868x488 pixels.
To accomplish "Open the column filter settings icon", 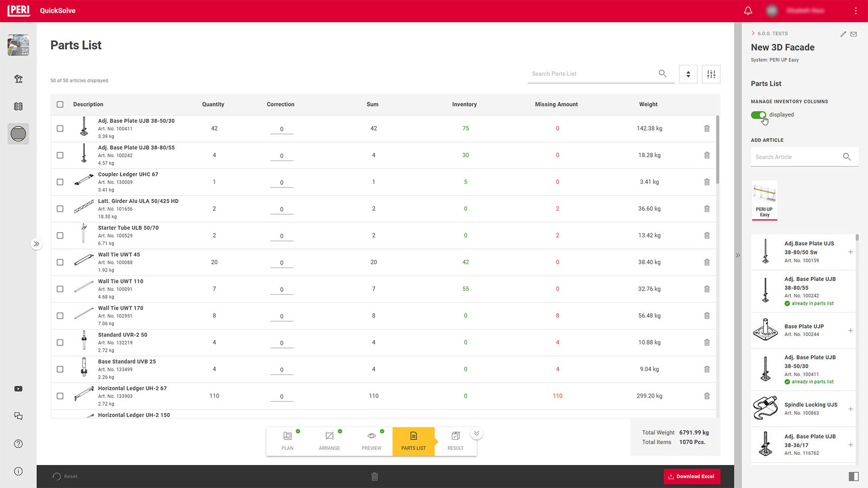I will click(711, 74).
